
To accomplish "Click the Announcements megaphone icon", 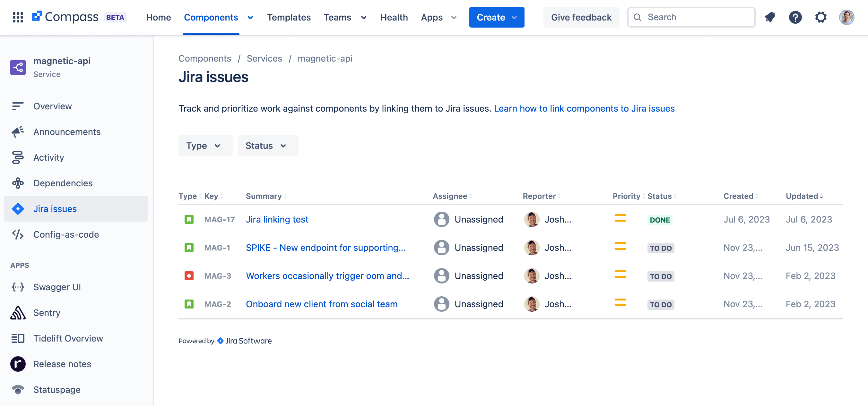I will click(18, 132).
